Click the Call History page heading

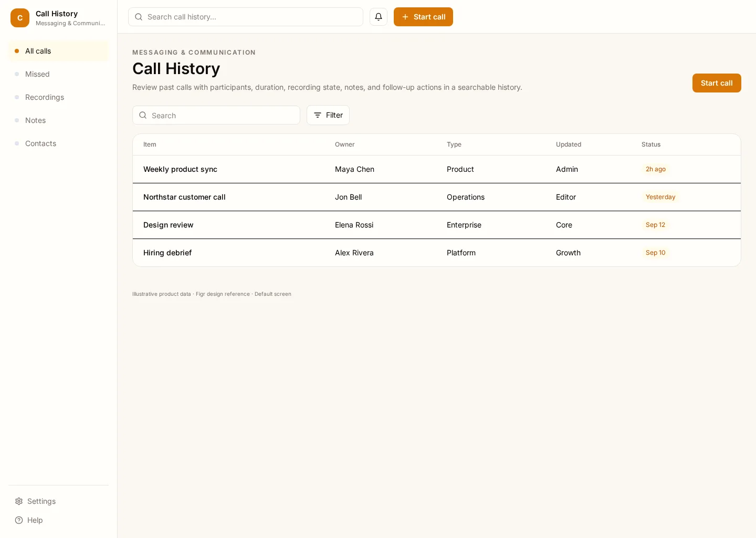(x=176, y=69)
